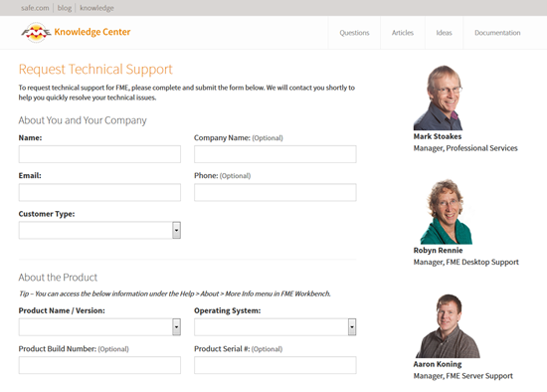Open the Product Name / Version dropdown
This screenshot has height=392, width=547.
pyautogui.click(x=99, y=327)
